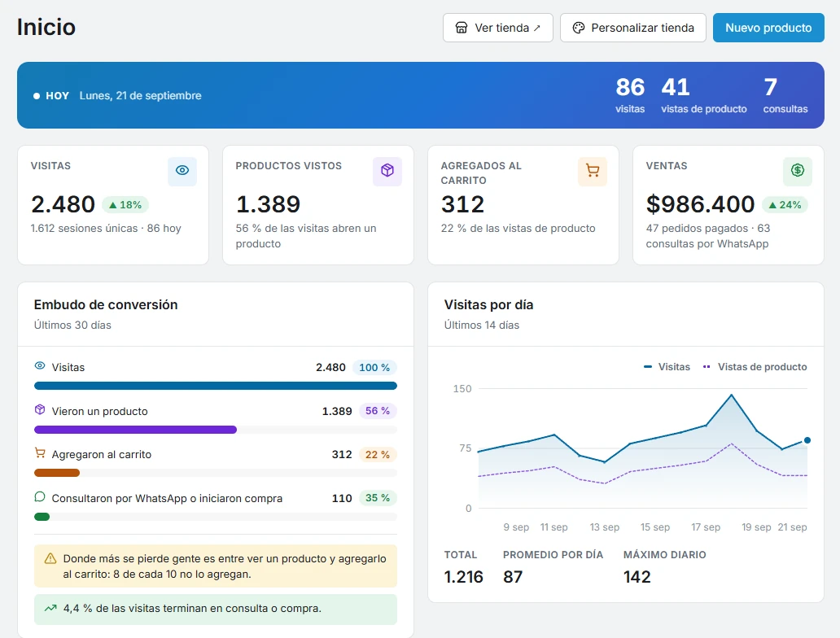Click the Promedio por día value 87
840x638 pixels.
(x=513, y=577)
